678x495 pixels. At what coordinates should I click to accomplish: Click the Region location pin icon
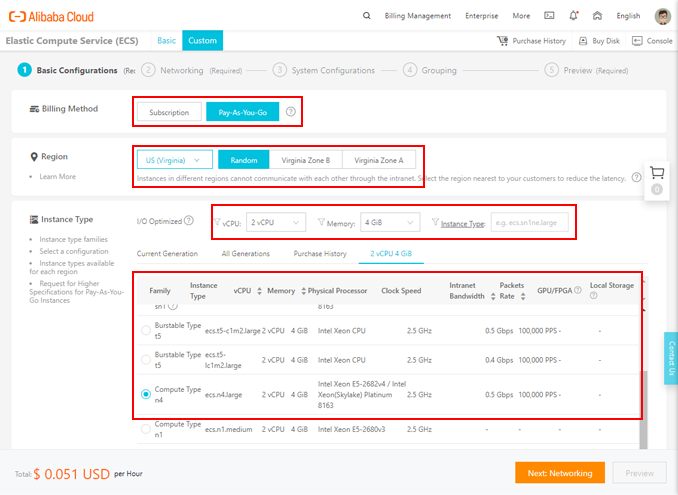[34, 157]
